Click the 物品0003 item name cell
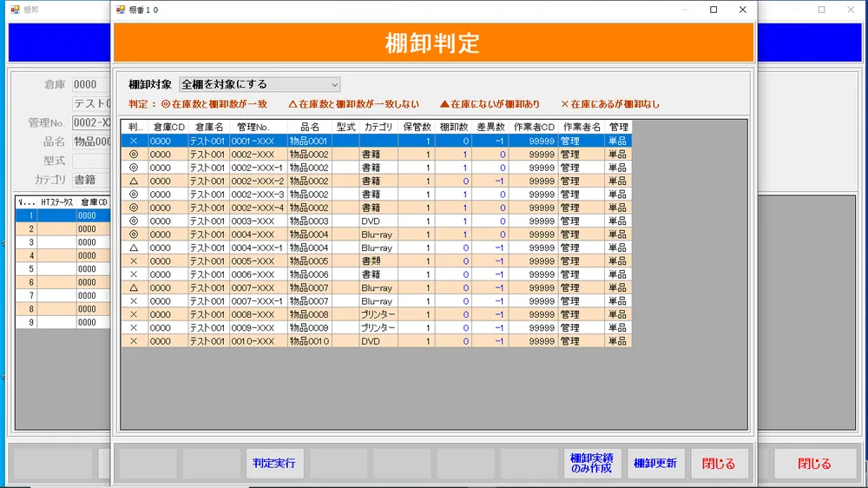The height and width of the screenshot is (488, 868). 310,221
